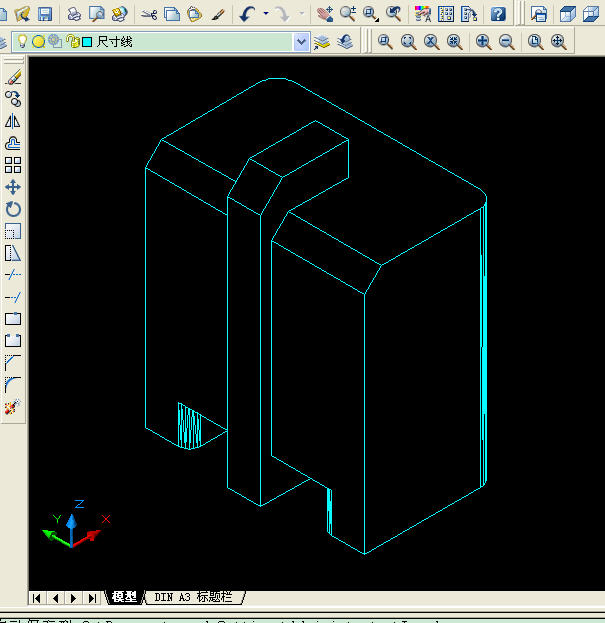This screenshot has width=605, height=623.
Task: Jump to the last layout tab
Action: point(92,598)
